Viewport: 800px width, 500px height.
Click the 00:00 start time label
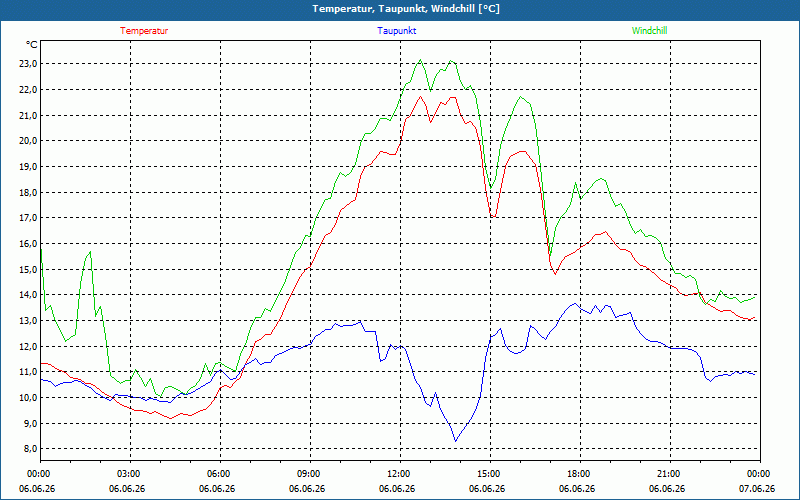click(x=38, y=474)
